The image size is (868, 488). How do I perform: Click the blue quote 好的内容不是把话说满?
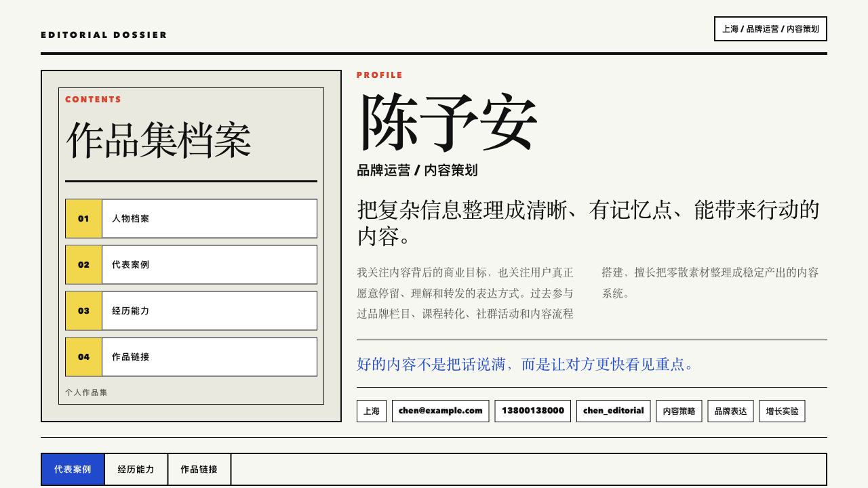(x=526, y=365)
